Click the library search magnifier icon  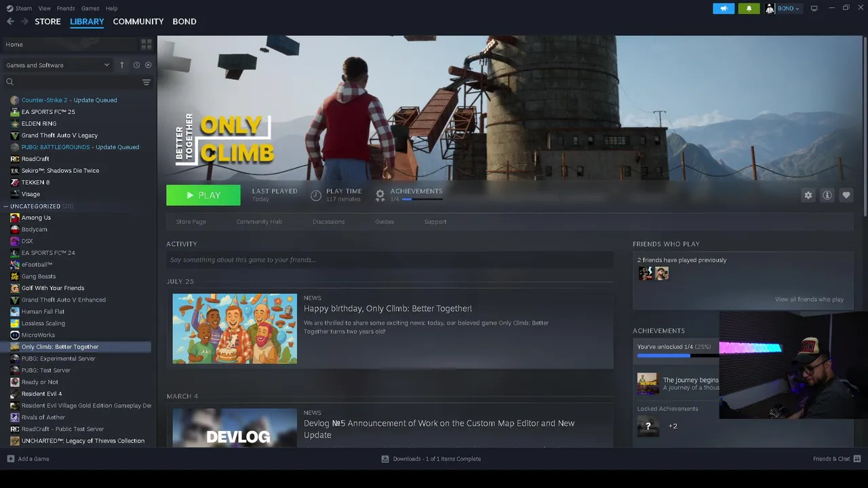[x=9, y=82]
